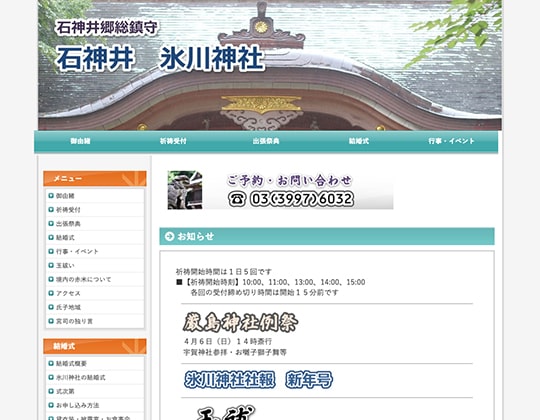Open 氏子地域 sidebar link
Screen dimensions: 540x420
(x=68, y=307)
